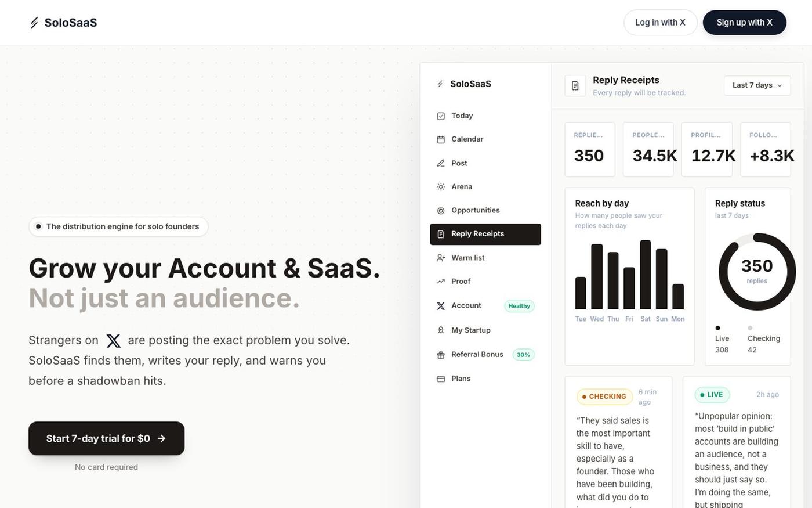Click the 'They said sales is' reply quote

click(615, 462)
